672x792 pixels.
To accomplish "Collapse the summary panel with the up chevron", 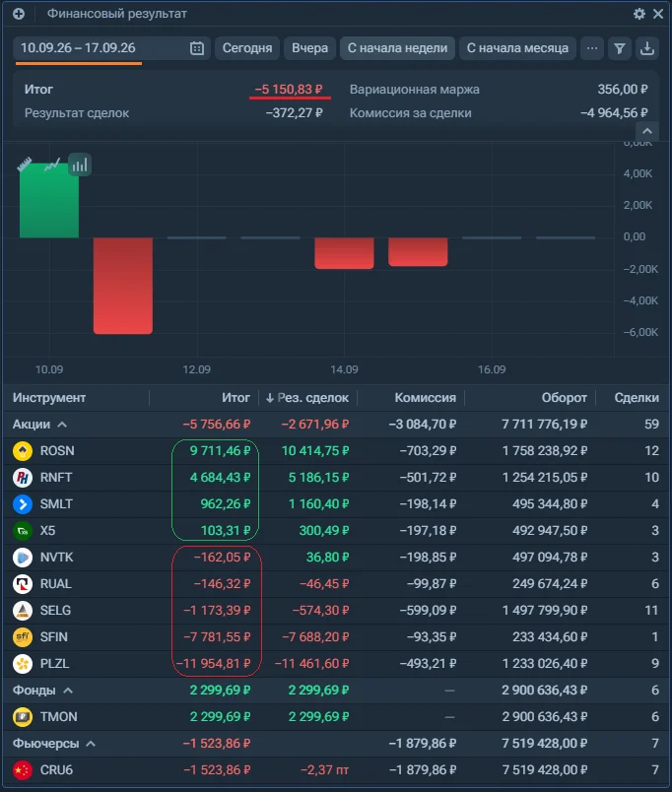I will (x=647, y=131).
